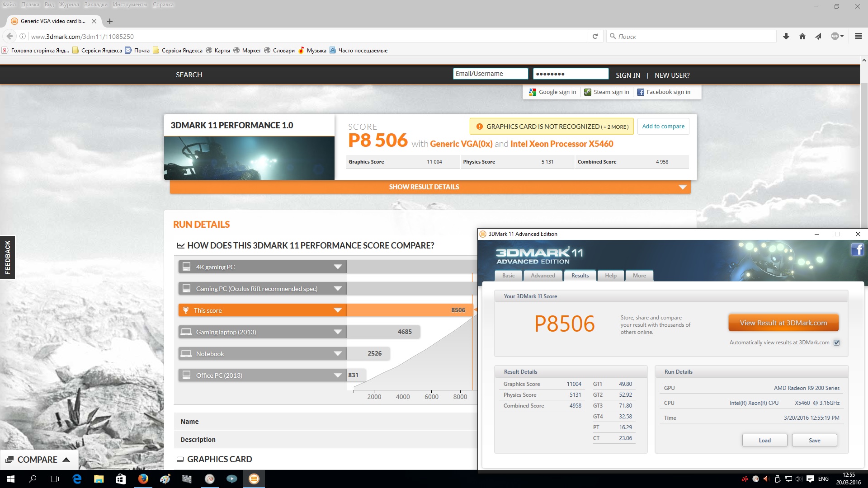Expand the 4K gaming PC row
The width and height of the screenshot is (868, 488).
pos(337,267)
